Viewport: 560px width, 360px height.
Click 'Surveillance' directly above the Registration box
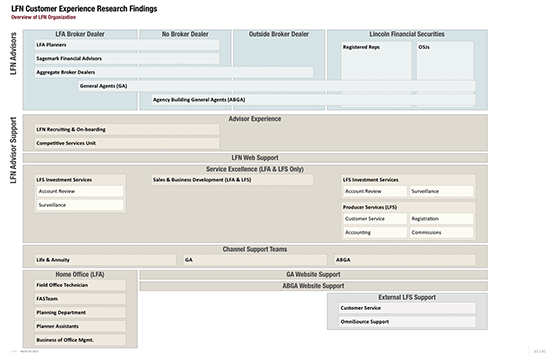click(x=441, y=191)
